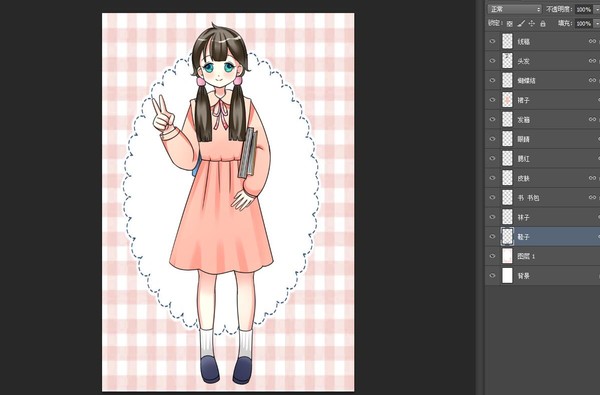Click the 填充 100% value field
The width and height of the screenshot is (600, 395).
pyautogui.click(x=584, y=24)
